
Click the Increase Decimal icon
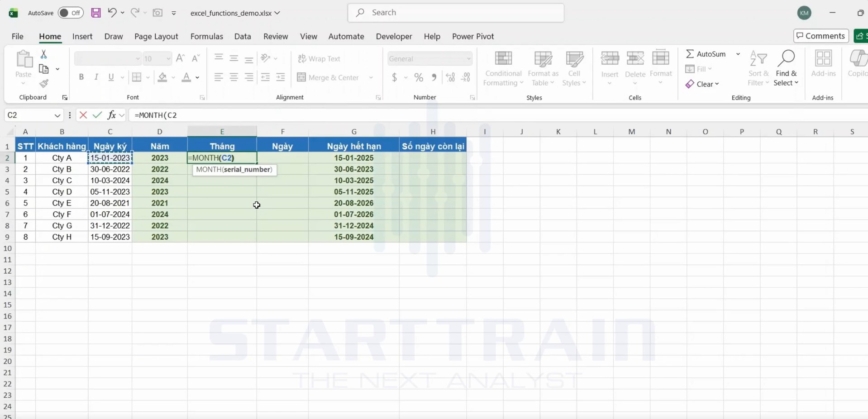(450, 77)
